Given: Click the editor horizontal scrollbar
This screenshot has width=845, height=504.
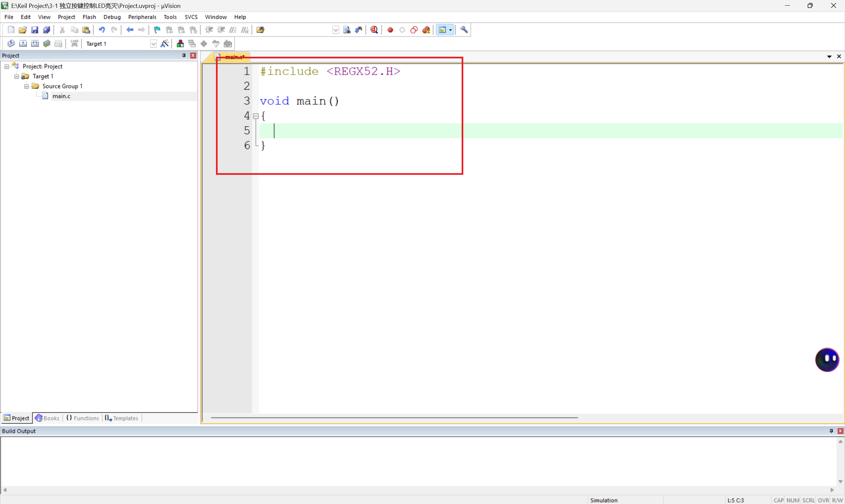Looking at the screenshot, I should click(x=394, y=417).
